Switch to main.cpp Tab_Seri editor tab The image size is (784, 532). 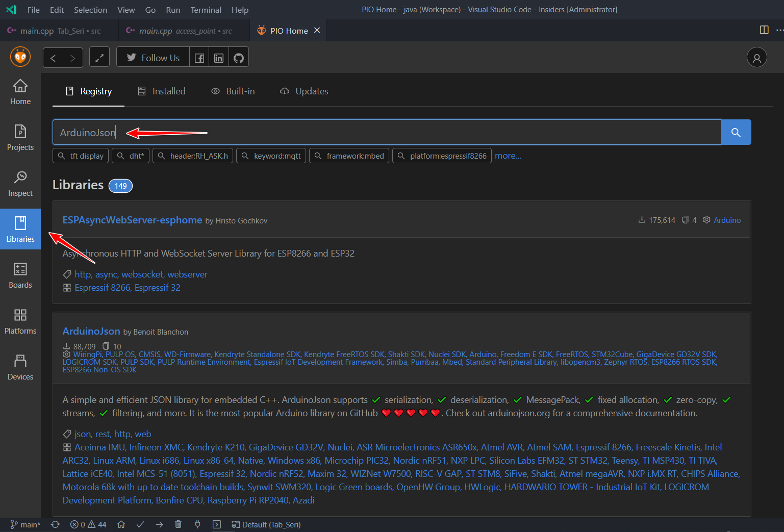tap(60, 31)
